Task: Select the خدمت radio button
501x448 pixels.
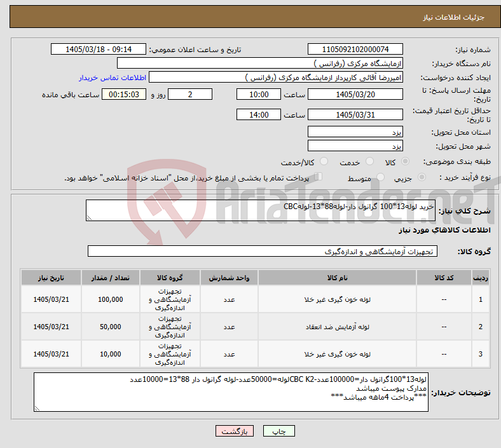Action: pyautogui.click(x=369, y=161)
